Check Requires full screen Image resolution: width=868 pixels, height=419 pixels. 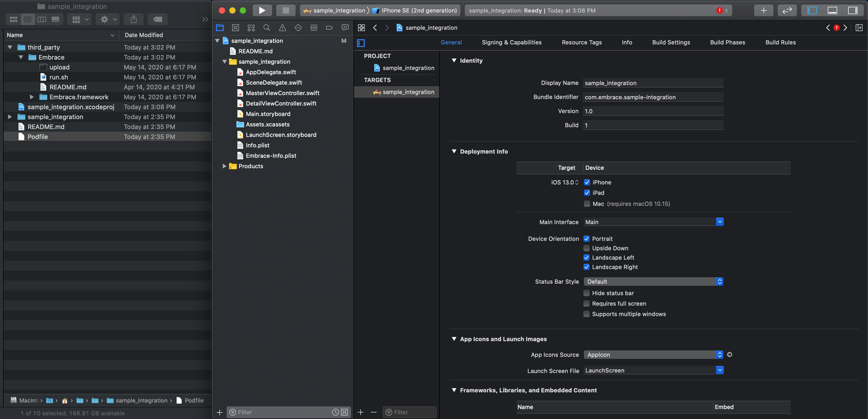[x=586, y=303]
